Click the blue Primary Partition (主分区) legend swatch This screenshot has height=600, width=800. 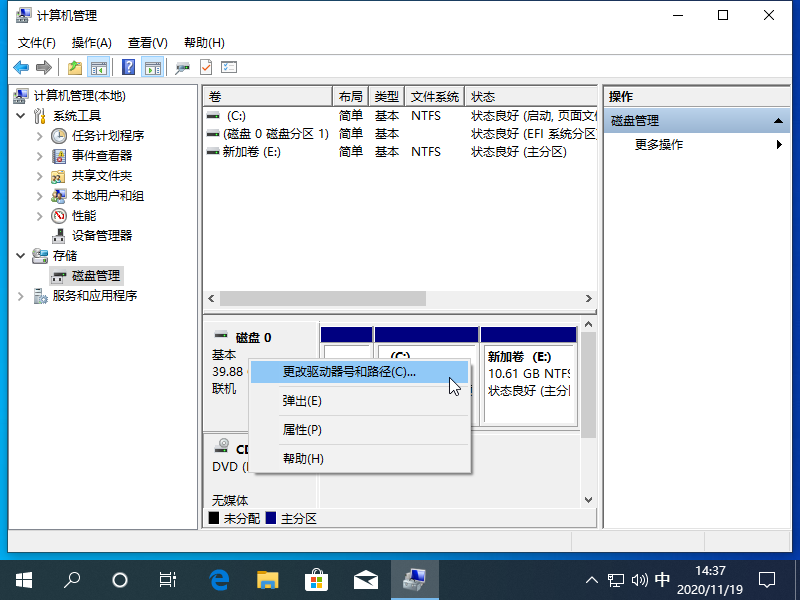271,518
